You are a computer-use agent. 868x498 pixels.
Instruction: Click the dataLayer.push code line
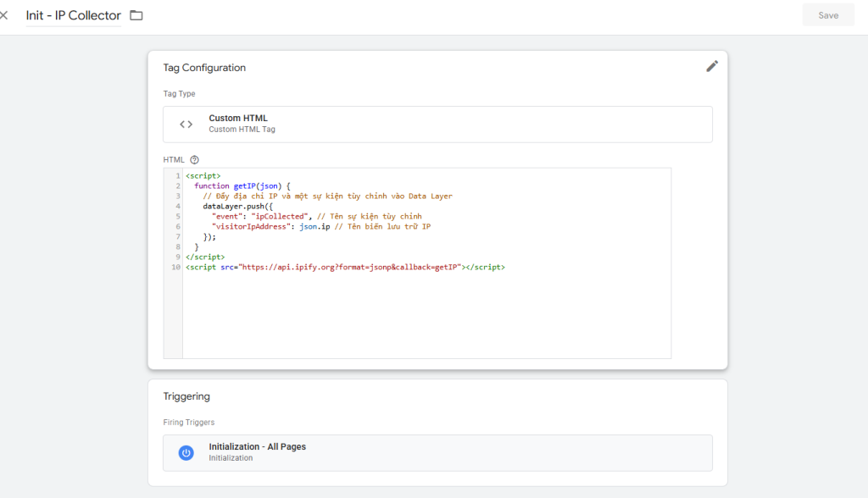[x=233, y=206]
